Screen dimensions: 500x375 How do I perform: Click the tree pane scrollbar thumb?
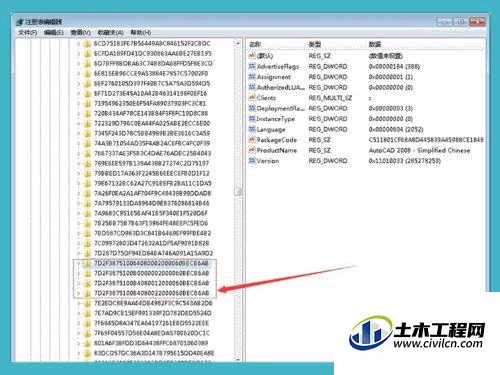click(x=238, y=191)
